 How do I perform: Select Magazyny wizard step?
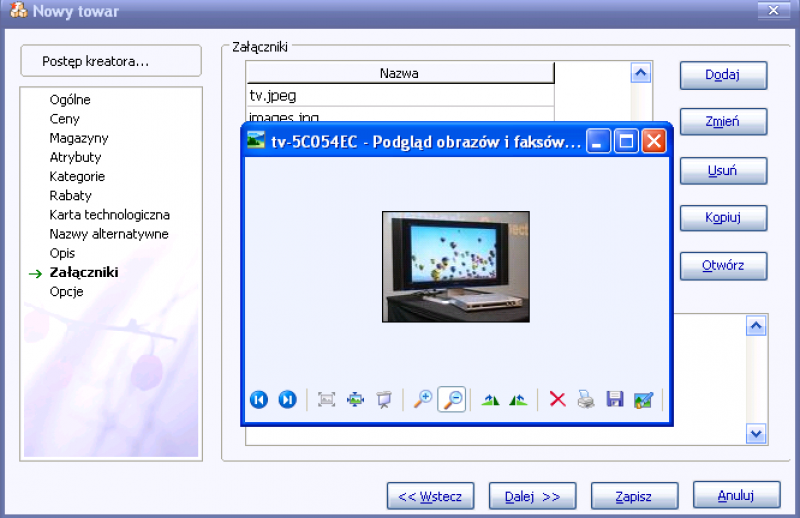click(79, 138)
